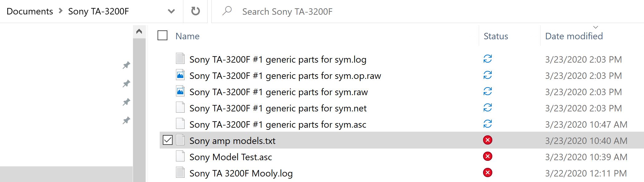Expand the Documents breadcrumb chevron
644x182 pixels.
click(x=60, y=11)
